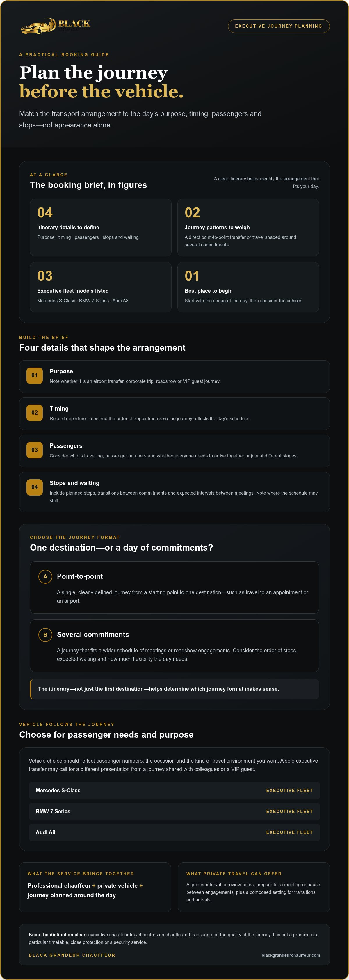
Task: Select the BMW 7 Series fleet row
Action: click(x=174, y=812)
